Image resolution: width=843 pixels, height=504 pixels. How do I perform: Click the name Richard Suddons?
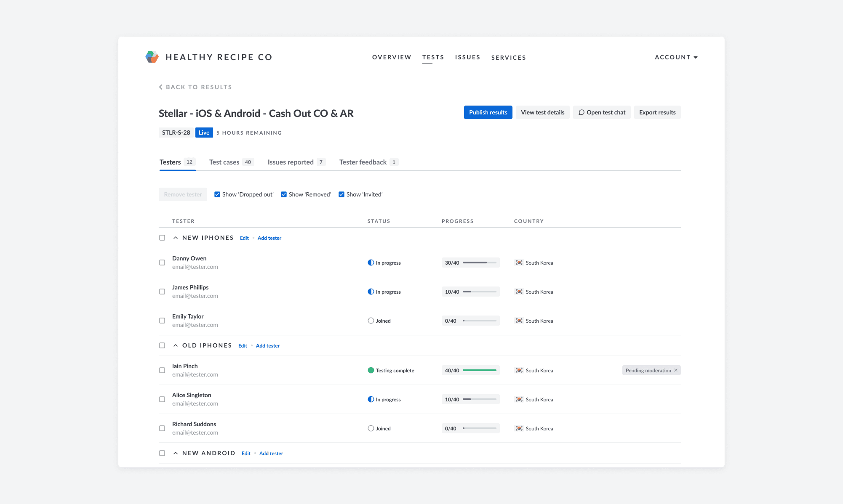[194, 424]
